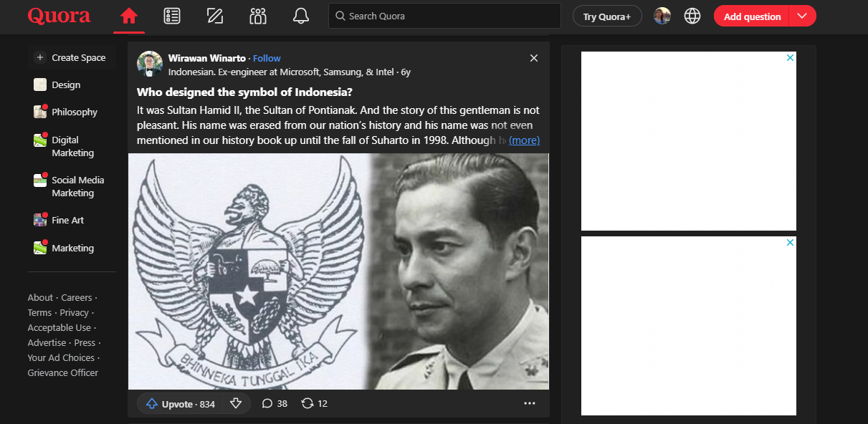Screen dimensions: 868x424
Task: Share the post using the reshare icon
Action: pyautogui.click(x=314, y=404)
